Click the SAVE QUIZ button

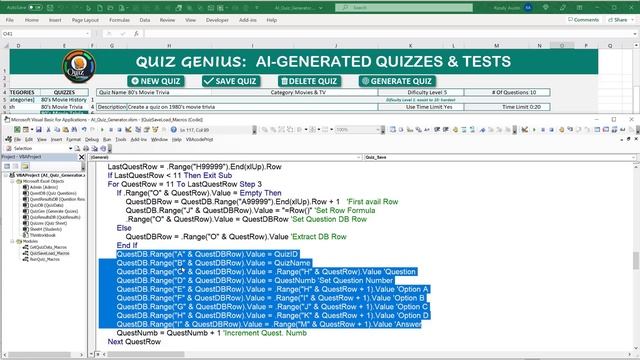[231, 81]
